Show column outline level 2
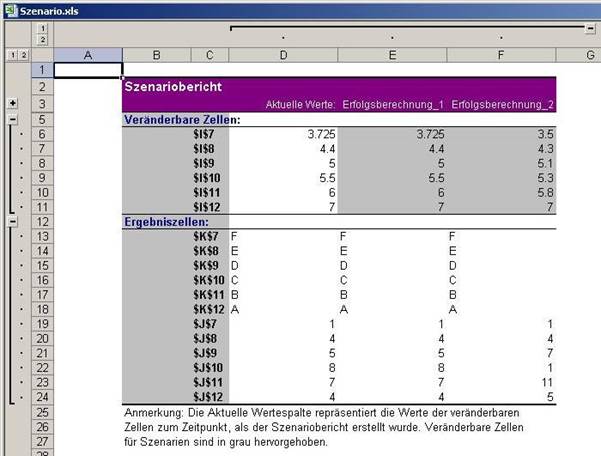 click(x=42, y=40)
